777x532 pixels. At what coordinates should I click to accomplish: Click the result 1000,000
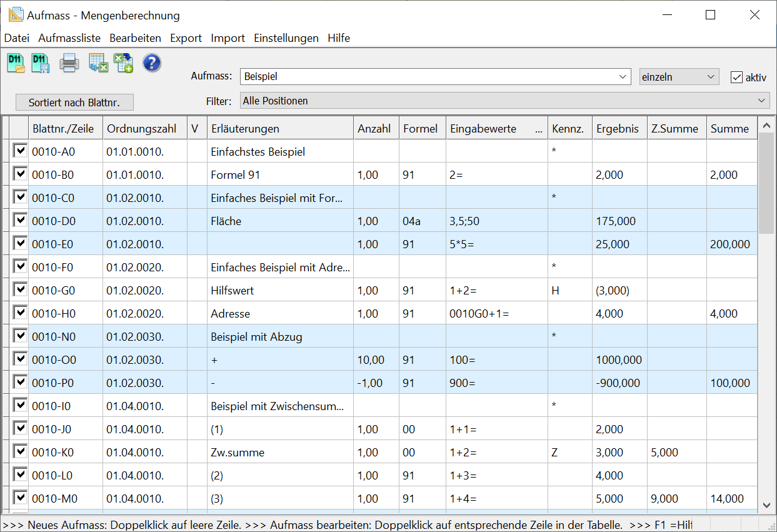[x=619, y=360]
